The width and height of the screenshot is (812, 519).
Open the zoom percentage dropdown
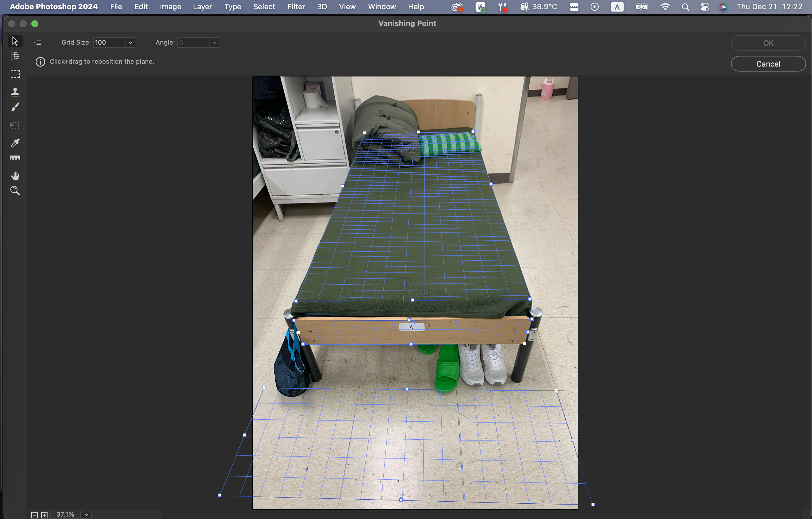coord(86,515)
